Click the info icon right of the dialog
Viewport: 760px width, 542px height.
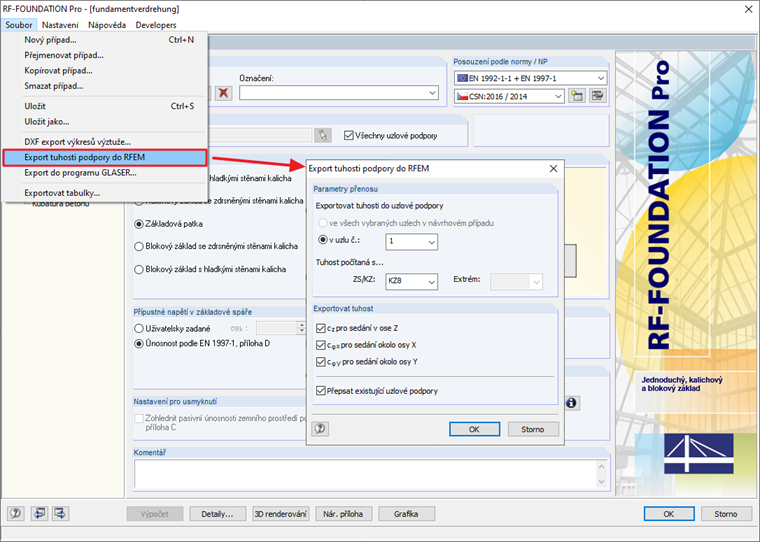pos(571,403)
